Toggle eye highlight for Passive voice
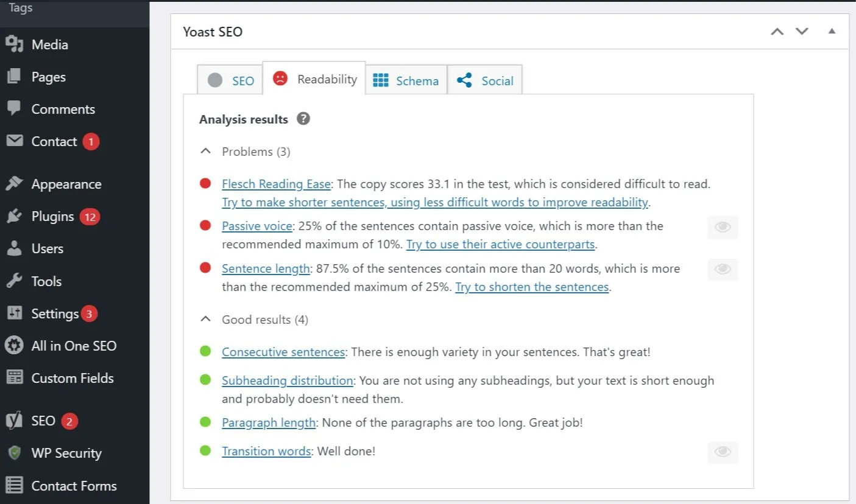 pyautogui.click(x=723, y=228)
